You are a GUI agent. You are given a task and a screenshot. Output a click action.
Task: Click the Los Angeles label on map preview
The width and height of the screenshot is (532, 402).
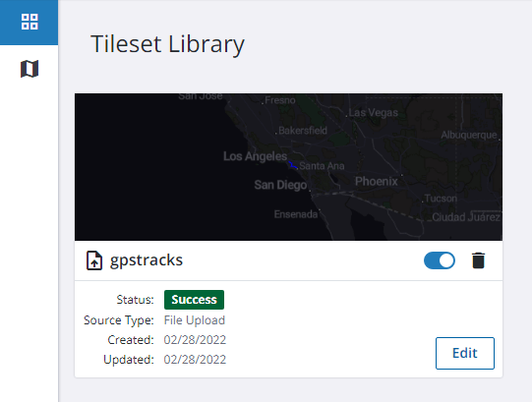coord(255,156)
